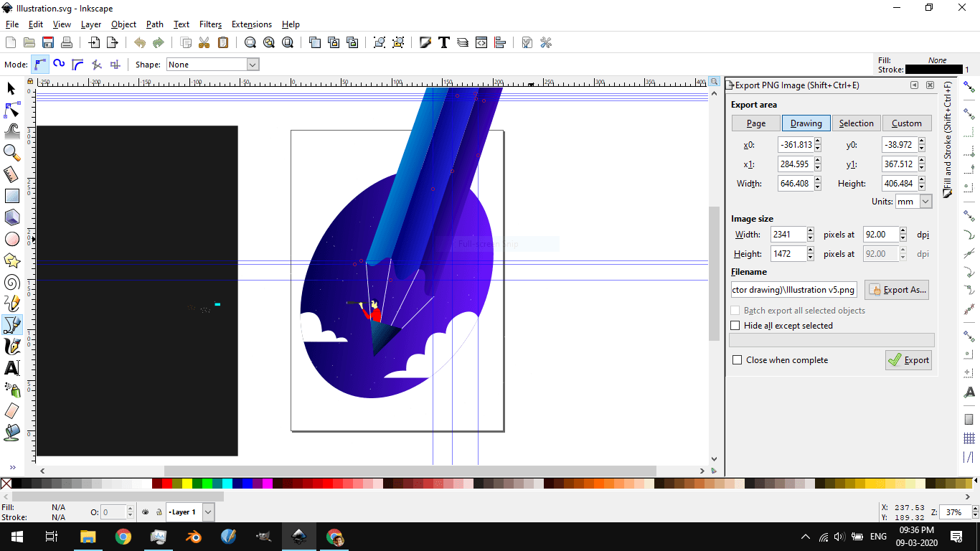Select the Text tool in the left toolbar
Viewport: 980px width, 551px height.
coord(12,369)
